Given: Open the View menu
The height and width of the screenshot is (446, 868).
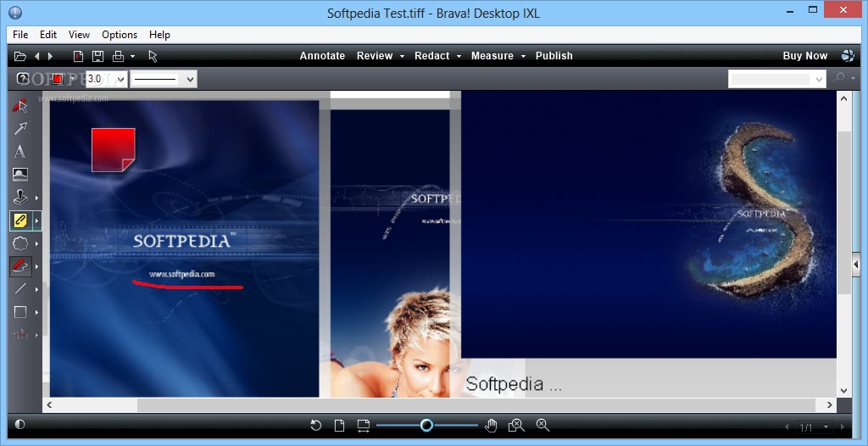Looking at the screenshot, I should [79, 35].
